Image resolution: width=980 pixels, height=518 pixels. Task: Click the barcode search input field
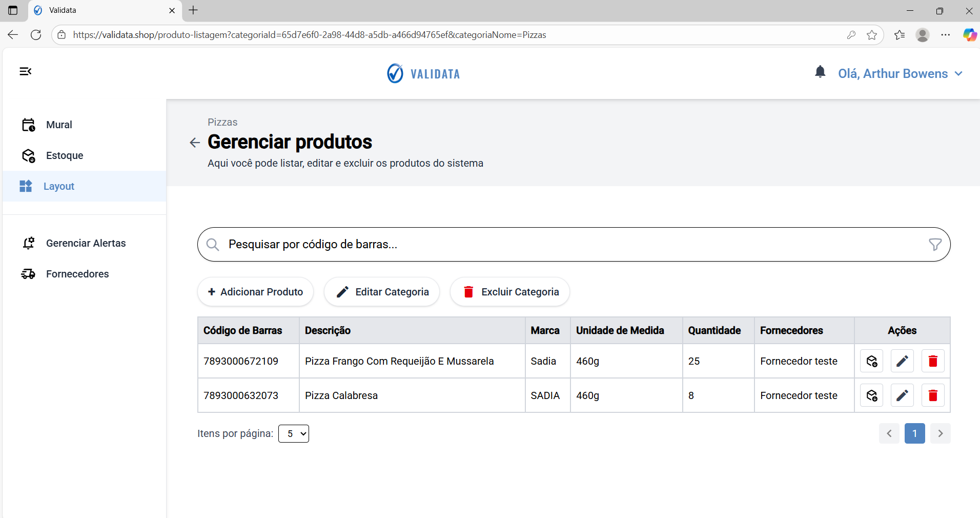[x=461, y=245]
